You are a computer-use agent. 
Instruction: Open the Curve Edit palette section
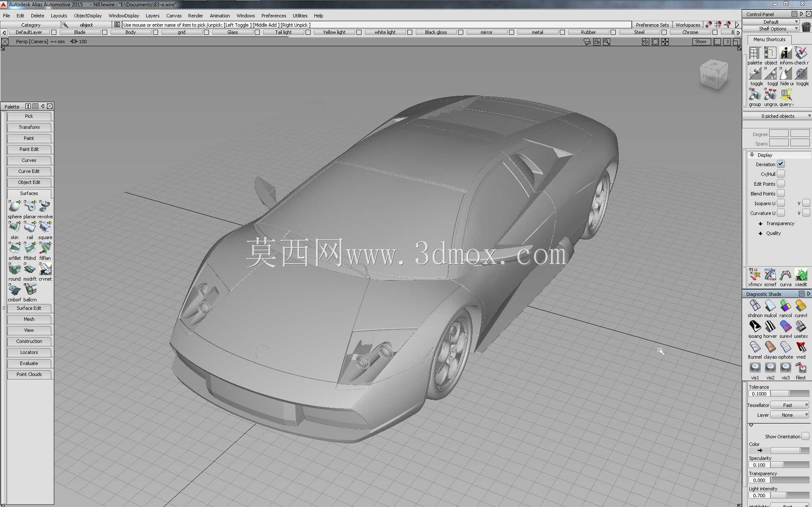pos(29,171)
